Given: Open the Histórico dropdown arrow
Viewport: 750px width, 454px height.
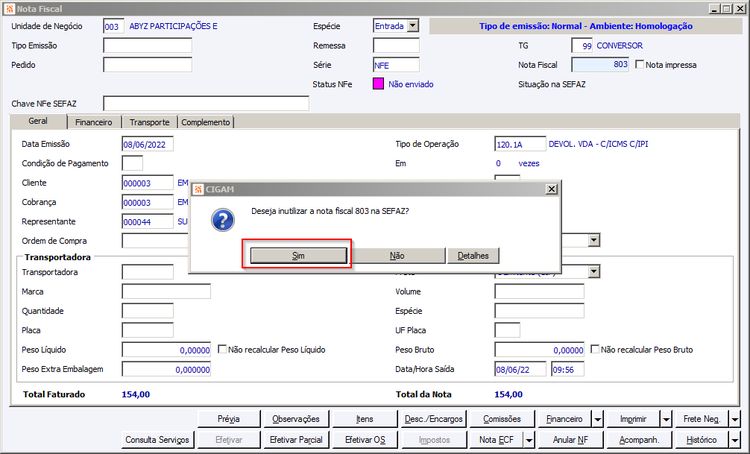Looking at the screenshot, I should pos(735,440).
